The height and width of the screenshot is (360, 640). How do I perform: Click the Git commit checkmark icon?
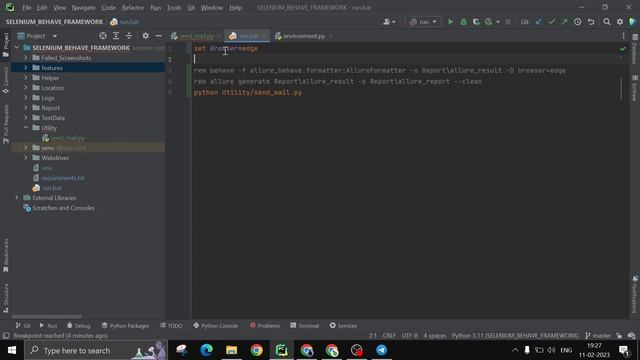point(552,22)
